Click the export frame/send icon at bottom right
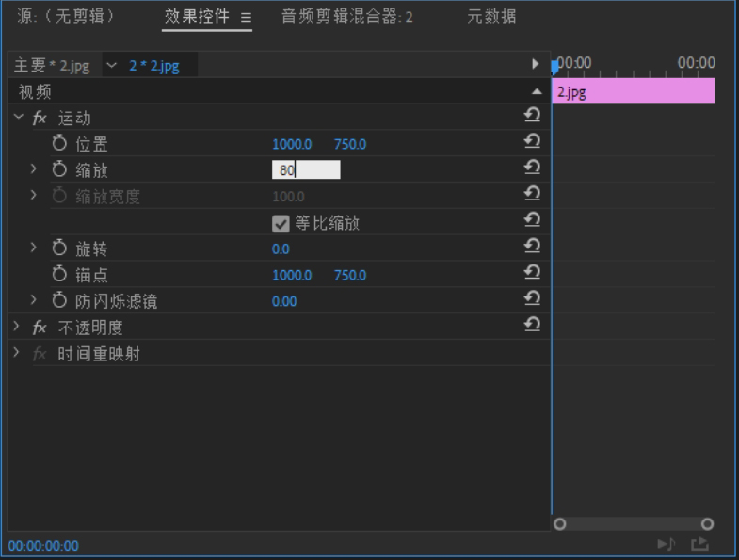 point(699,544)
